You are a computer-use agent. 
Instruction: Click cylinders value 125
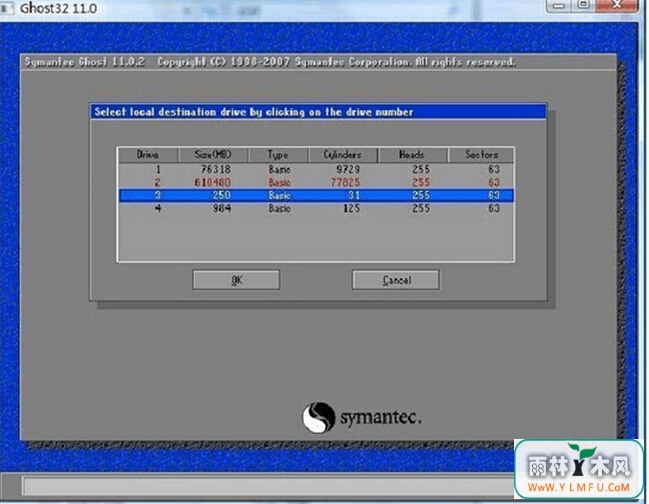point(351,208)
